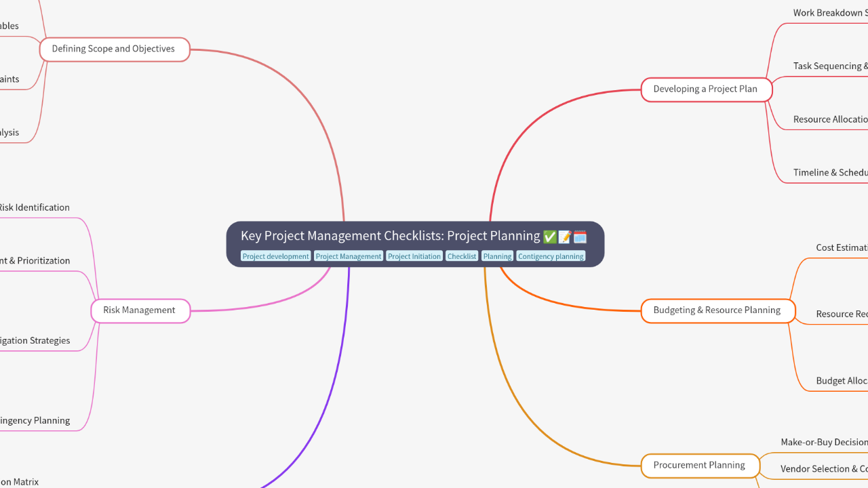Select the Contingency Planning subtopic

pos(35,420)
